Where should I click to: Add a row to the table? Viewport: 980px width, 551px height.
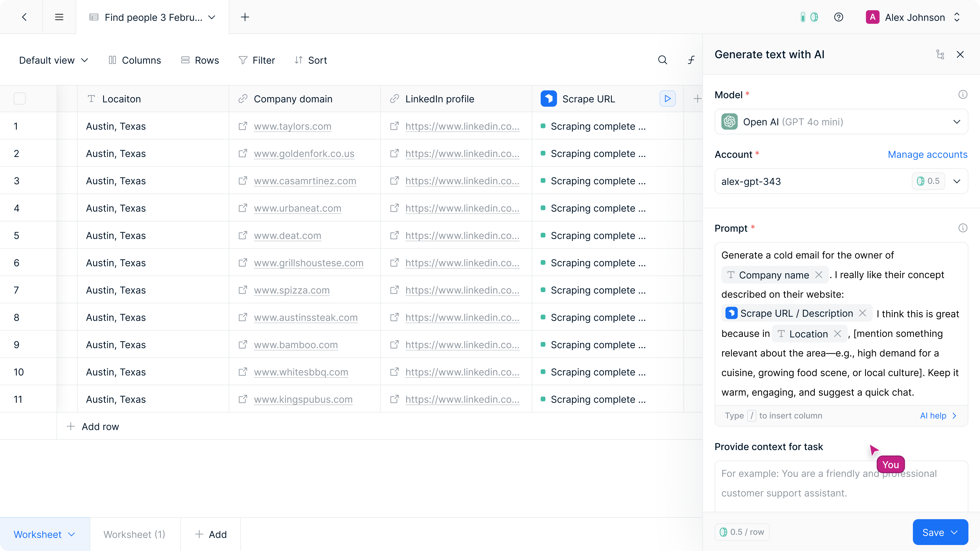[93, 427]
